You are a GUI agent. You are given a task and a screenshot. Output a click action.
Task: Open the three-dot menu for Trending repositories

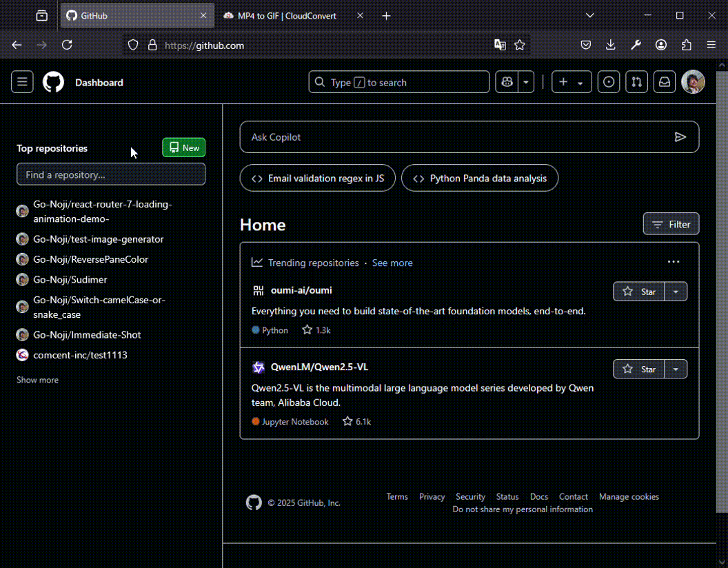[674, 262]
